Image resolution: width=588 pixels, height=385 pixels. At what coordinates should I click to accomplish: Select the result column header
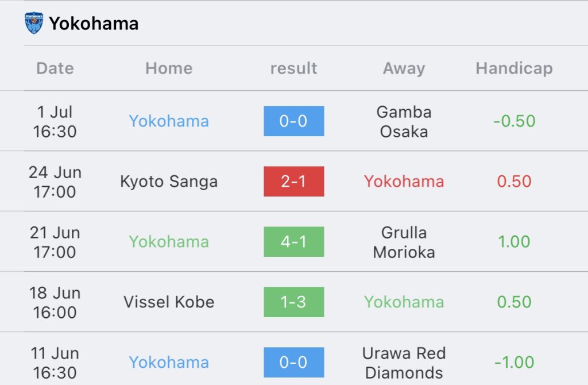293,68
